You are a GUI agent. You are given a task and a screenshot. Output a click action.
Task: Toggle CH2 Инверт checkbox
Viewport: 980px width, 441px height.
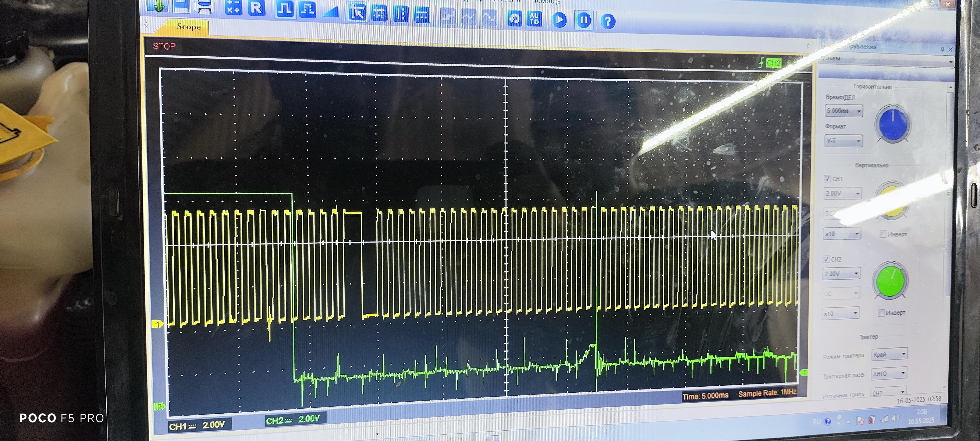(881, 313)
